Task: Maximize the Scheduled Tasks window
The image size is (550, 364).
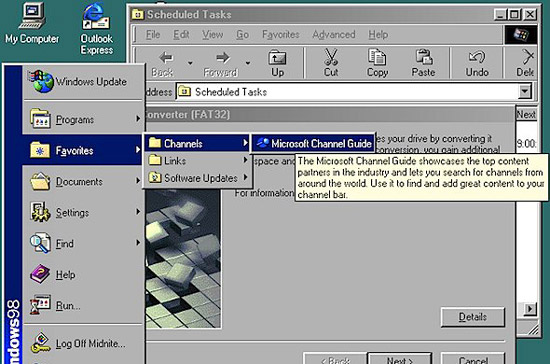Action: pos(515,14)
